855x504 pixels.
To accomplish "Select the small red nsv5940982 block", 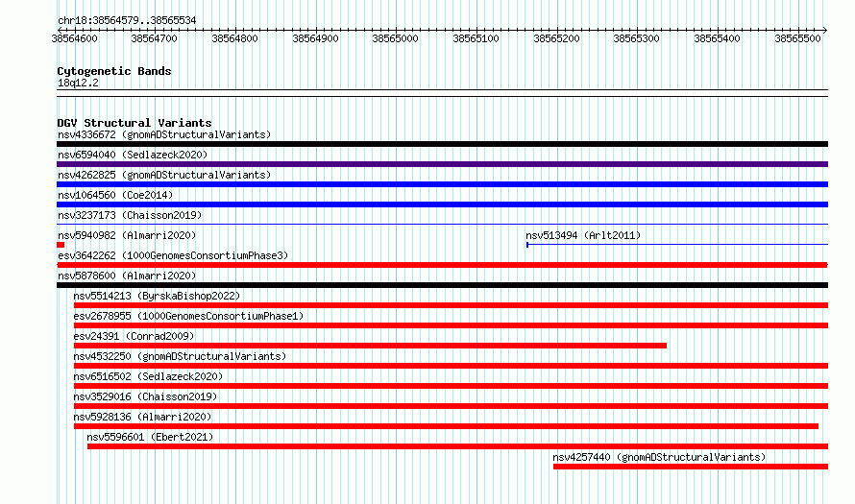I will [x=61, y=245].
